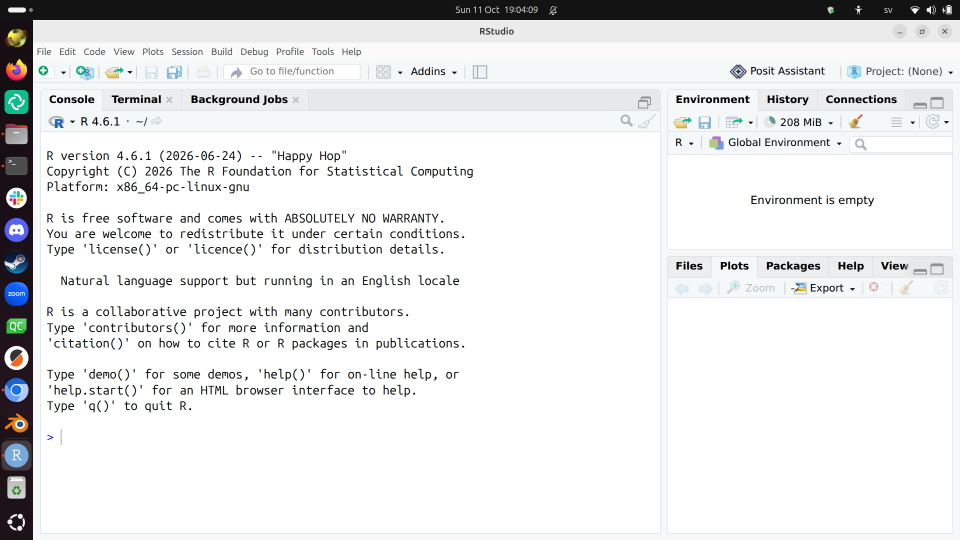The width and height of the screenshot is (960, 540).
Task: Open the View menu
Action: coord(124,51)
